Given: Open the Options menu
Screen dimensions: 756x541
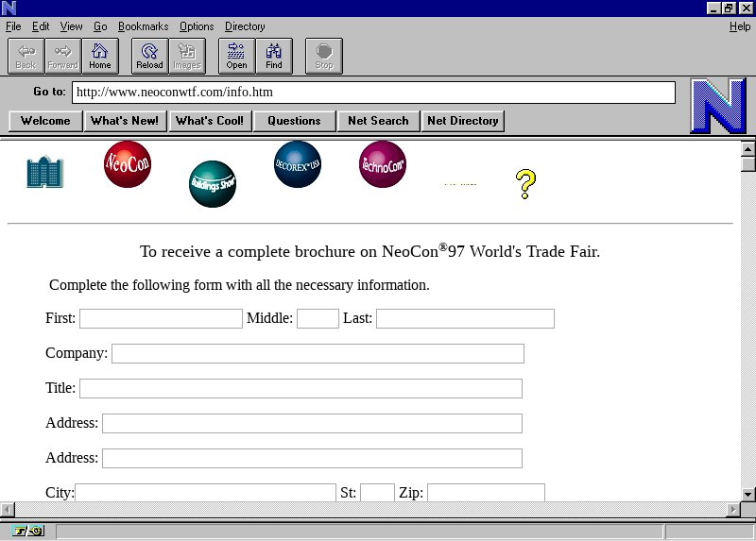Looking at the screenshot, I should (x=197, y=26).
